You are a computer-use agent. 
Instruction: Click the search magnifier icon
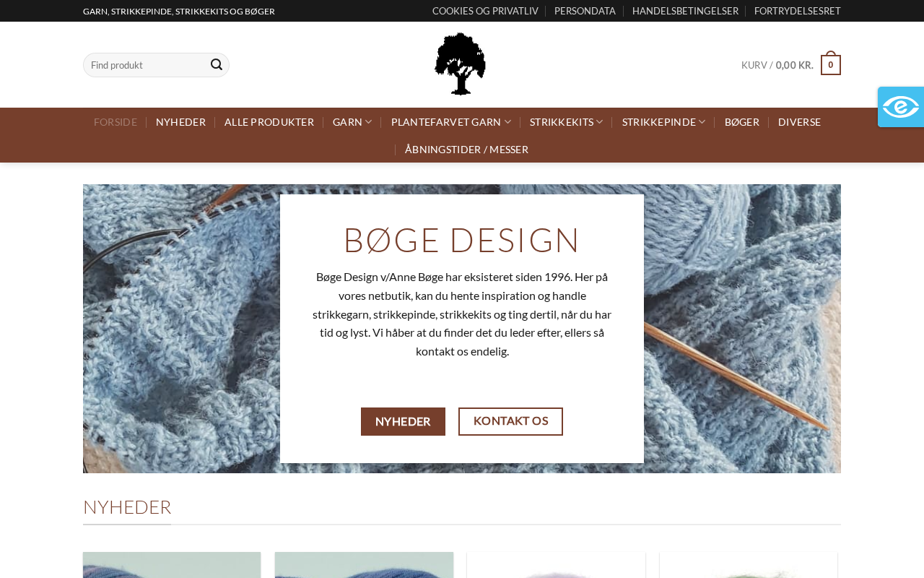tap(217, 65)
